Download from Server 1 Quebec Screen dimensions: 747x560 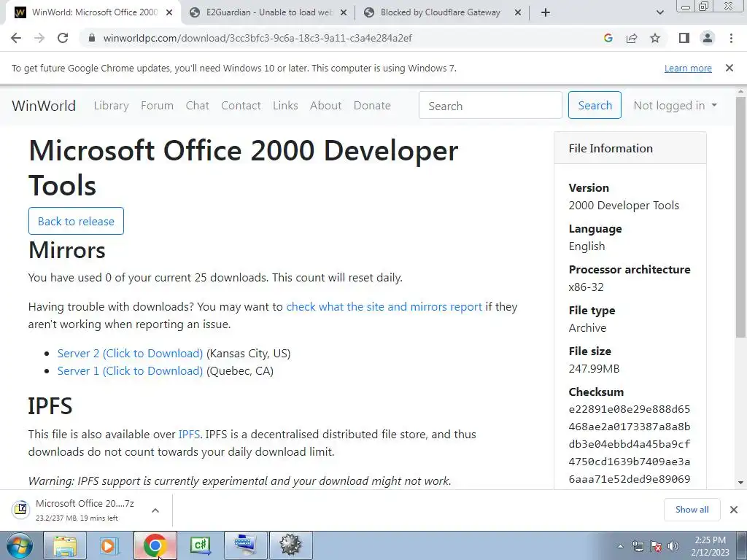tap(130, 371)
